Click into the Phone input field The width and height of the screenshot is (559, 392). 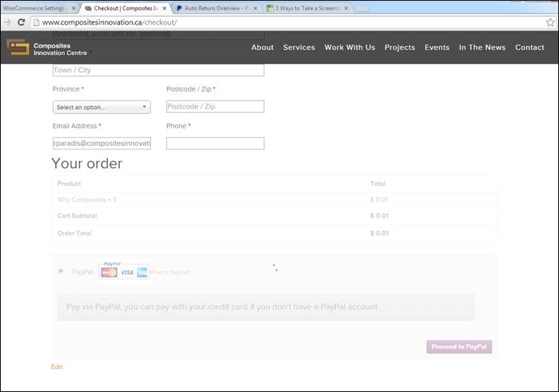pos(214,143)
